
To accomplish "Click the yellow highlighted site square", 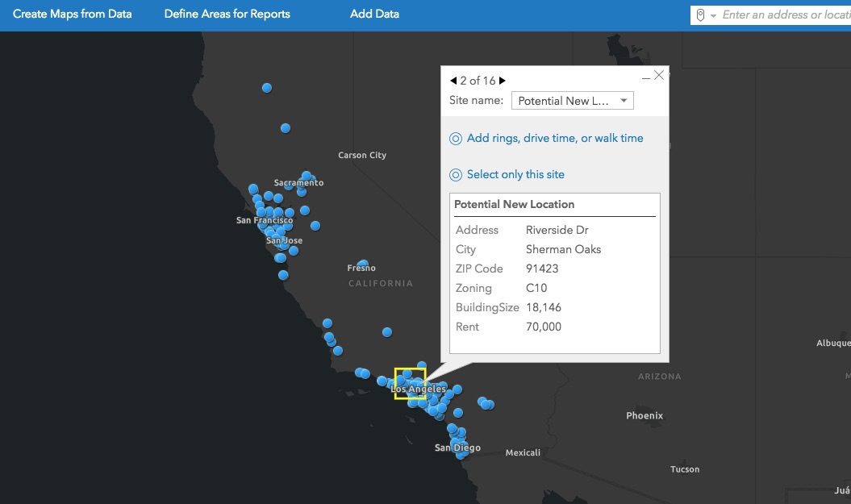I will 410,384.
